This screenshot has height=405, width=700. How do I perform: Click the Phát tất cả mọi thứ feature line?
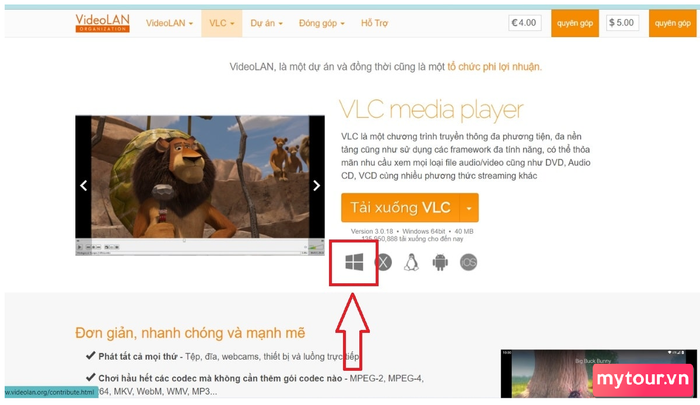pos(222,356)
